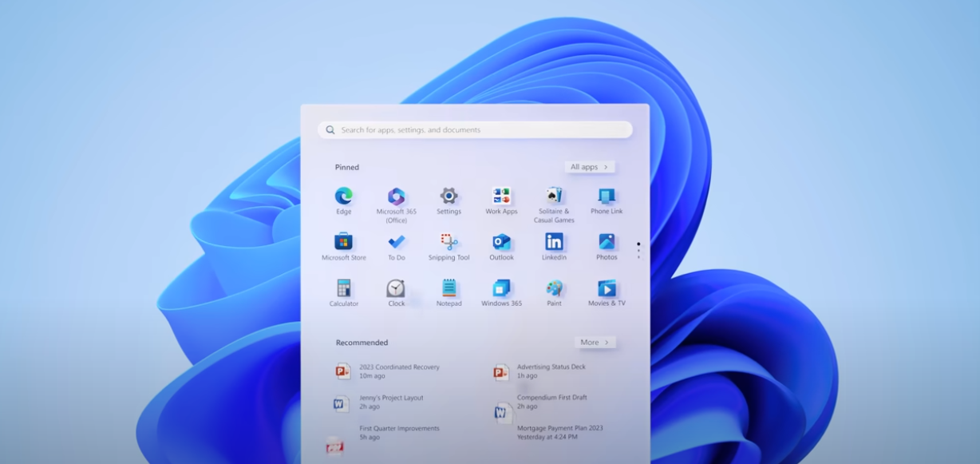The image size is (980, 464).
Task: Open the Edge browser icon
Action: pyautogui.click(x=343, y=196)
